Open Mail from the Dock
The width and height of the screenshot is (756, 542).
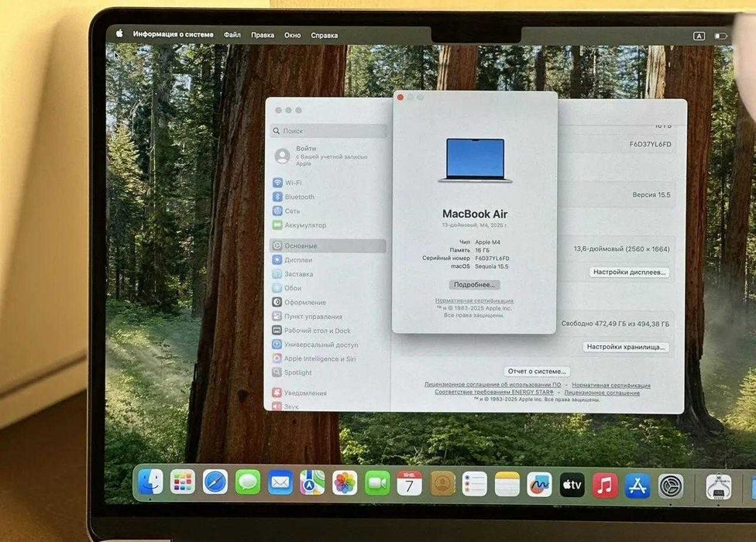pyautogui.click(x=280, y=482)
